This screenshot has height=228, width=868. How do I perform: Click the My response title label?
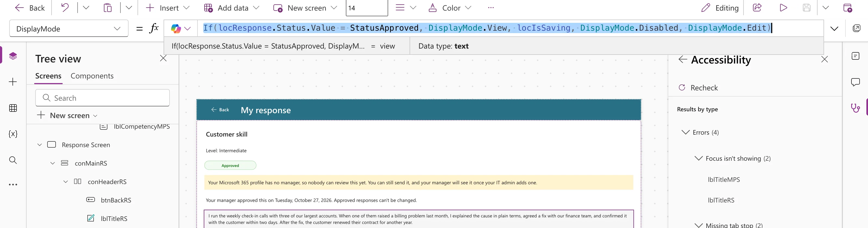coord(266,110)
